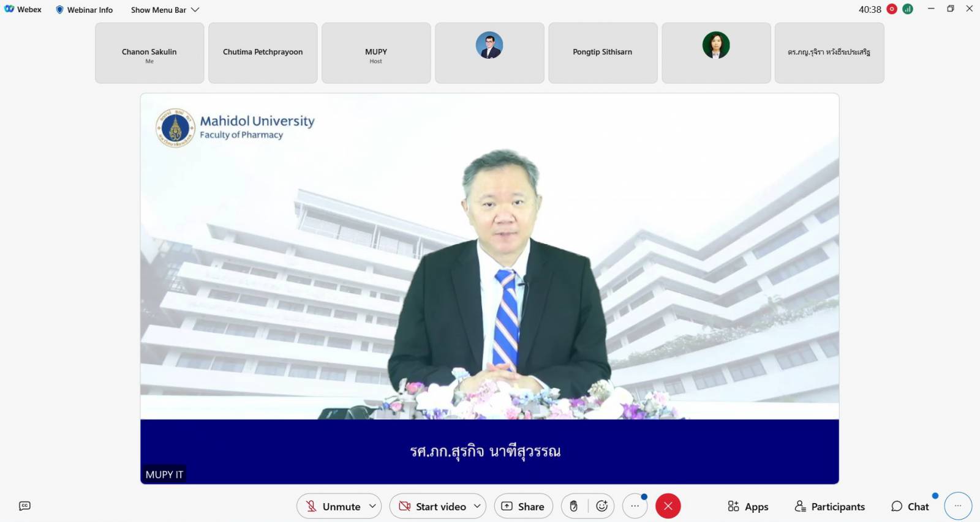Toggle the Chat panel
The width and height of the screenshot is (980, 522).
910,506
